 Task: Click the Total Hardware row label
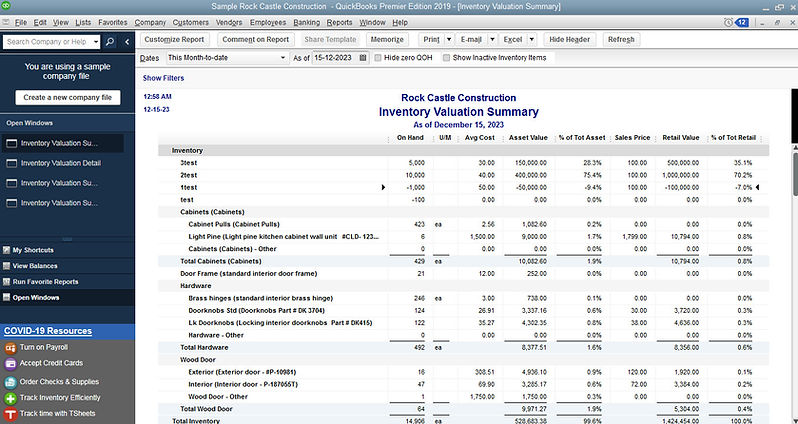pyautogui.click(x=204, y=348)
